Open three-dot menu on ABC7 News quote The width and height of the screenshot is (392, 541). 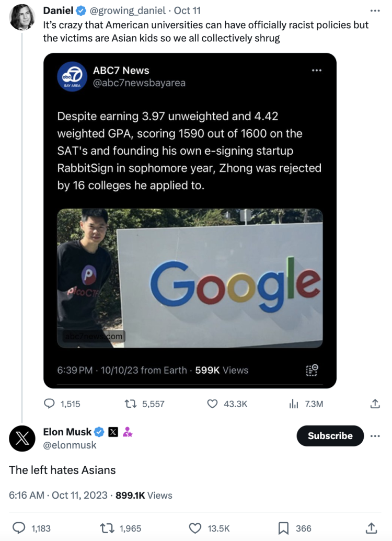click(317, 71)
